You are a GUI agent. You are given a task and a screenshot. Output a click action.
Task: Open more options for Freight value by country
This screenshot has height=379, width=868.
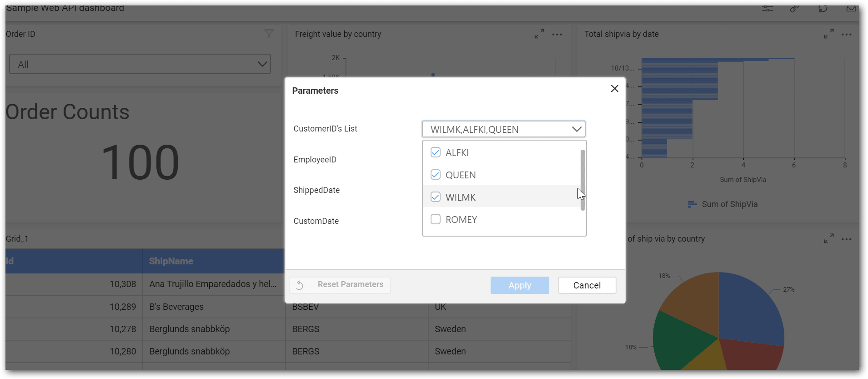pyautogui.click(x=557, y=35)
